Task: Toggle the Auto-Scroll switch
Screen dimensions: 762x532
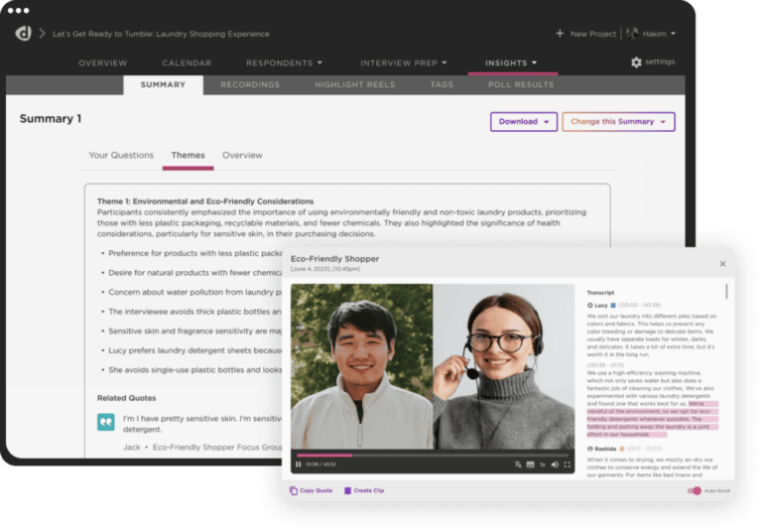Action: [695, 490]
